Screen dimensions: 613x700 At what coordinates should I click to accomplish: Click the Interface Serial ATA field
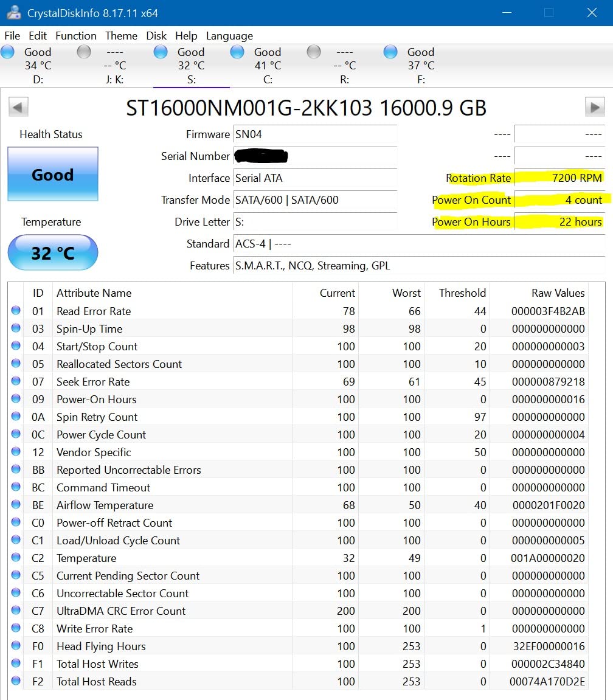(x=315, y=178)
